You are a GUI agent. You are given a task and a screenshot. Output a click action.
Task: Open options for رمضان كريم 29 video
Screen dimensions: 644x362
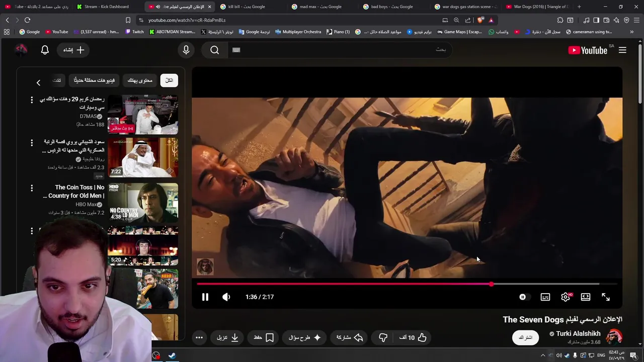[32, 100]
